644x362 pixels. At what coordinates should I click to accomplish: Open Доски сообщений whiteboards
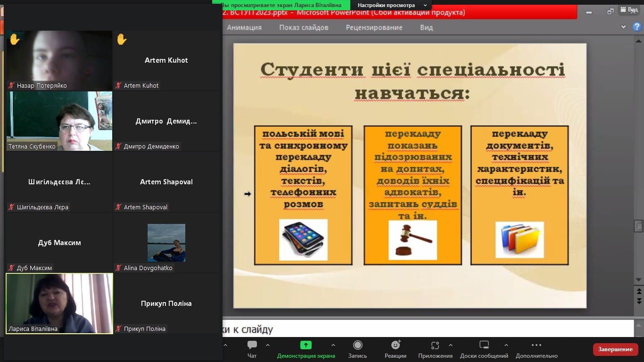(484, 349)
